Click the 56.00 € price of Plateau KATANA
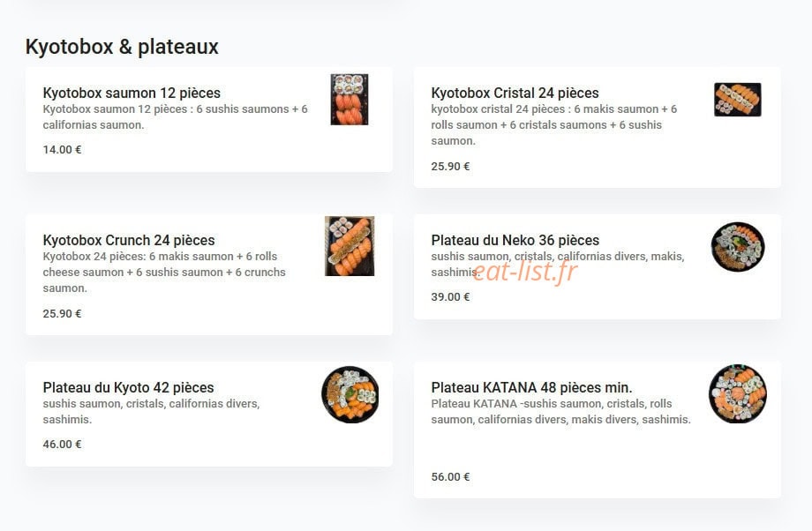812x531 pixels. (450, 476)
